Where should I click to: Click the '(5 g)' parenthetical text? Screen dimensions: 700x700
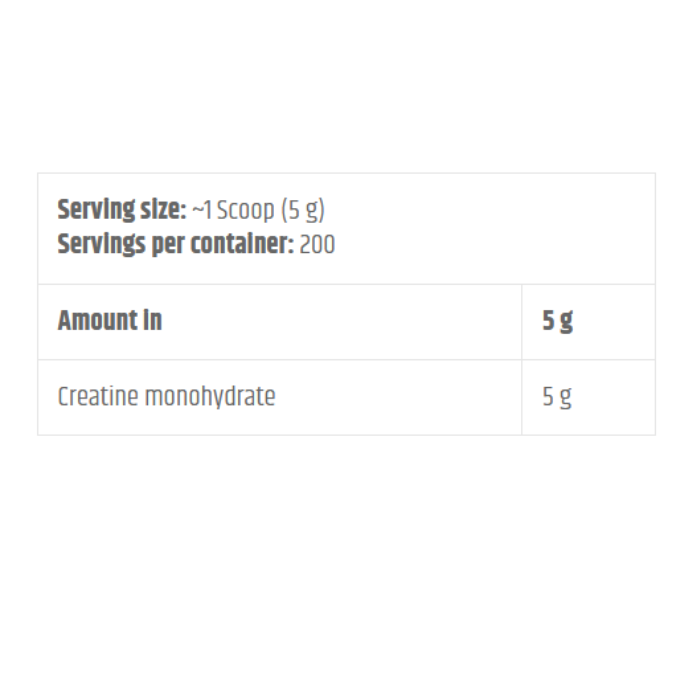303,210
